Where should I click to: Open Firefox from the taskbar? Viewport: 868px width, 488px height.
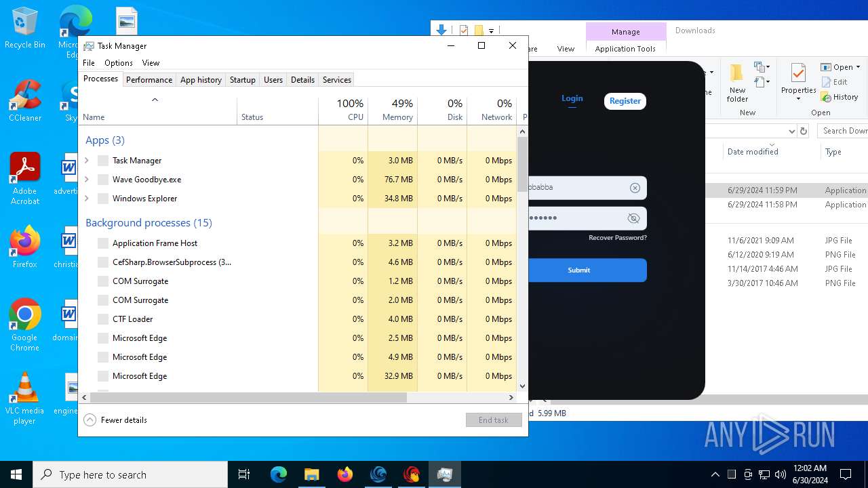pos(344,474)
